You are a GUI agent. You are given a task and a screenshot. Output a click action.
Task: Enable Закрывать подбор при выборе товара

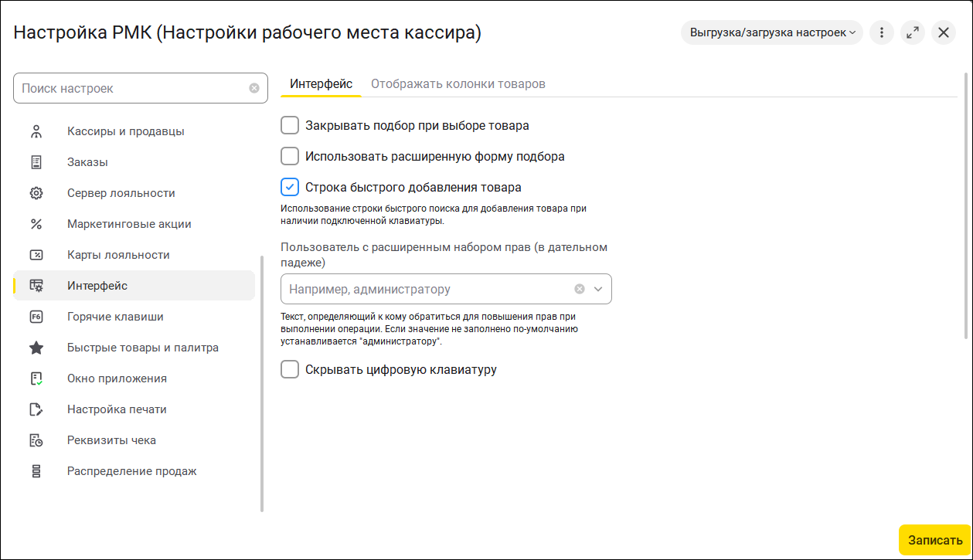290,125
